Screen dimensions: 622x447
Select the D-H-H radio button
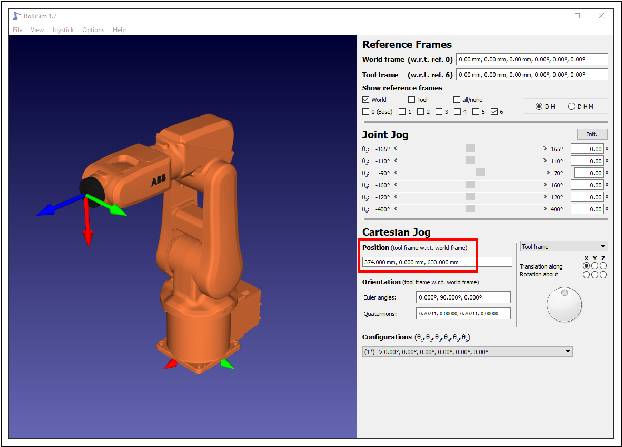(572, 106)
